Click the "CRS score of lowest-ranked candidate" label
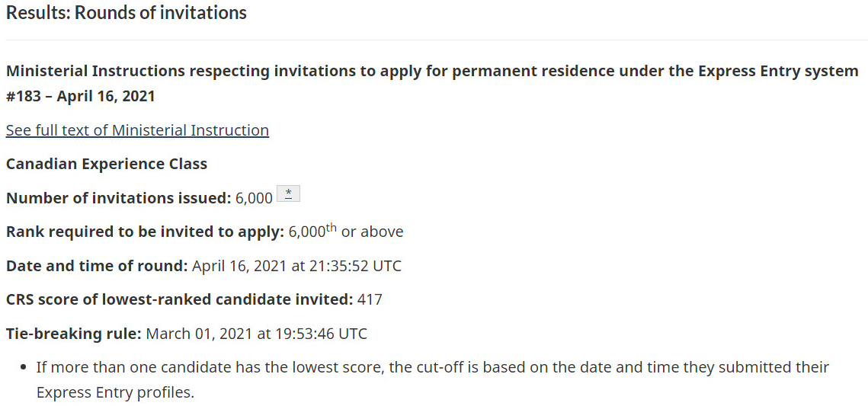Viewport: 868px width, 406px height. click(x=179, y=299)
